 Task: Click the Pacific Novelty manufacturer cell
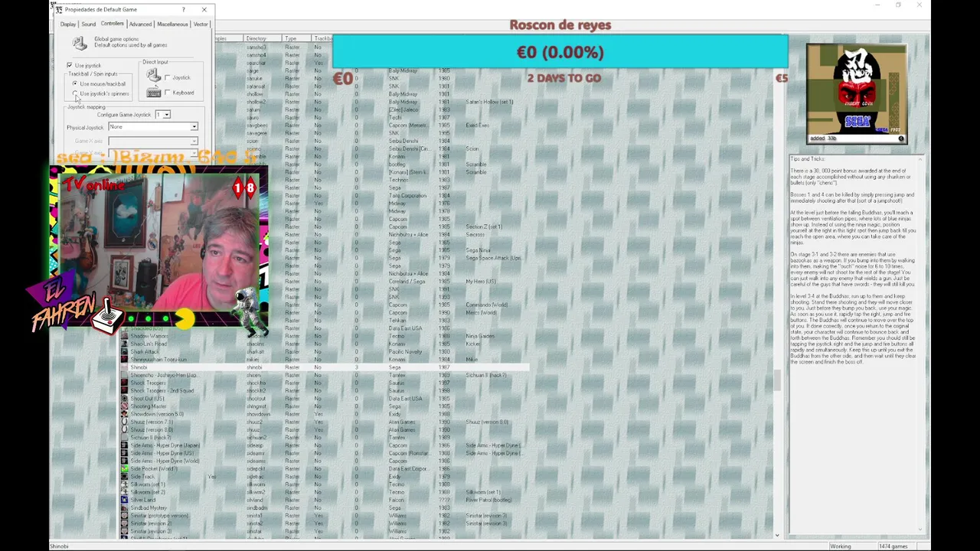[406, 352]
